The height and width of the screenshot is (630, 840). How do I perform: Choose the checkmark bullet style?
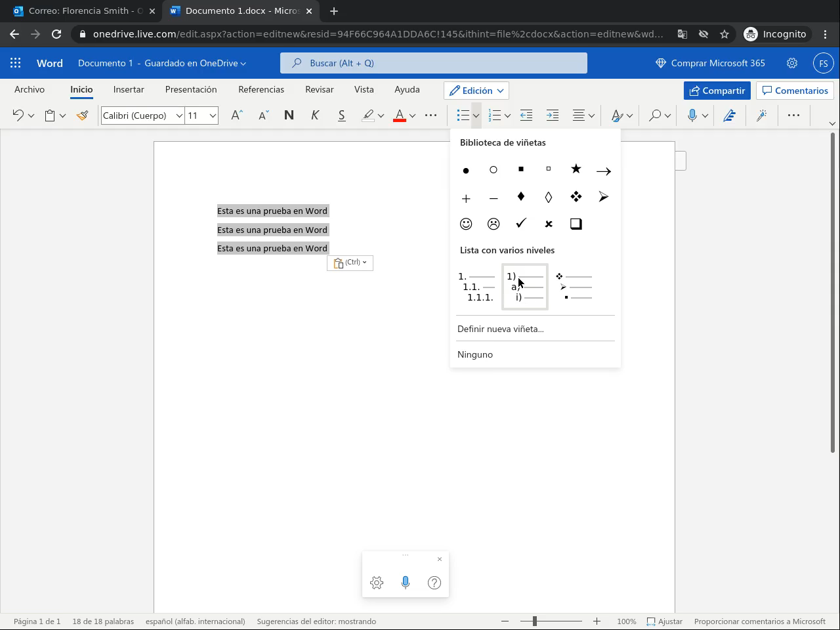(521, 224)
